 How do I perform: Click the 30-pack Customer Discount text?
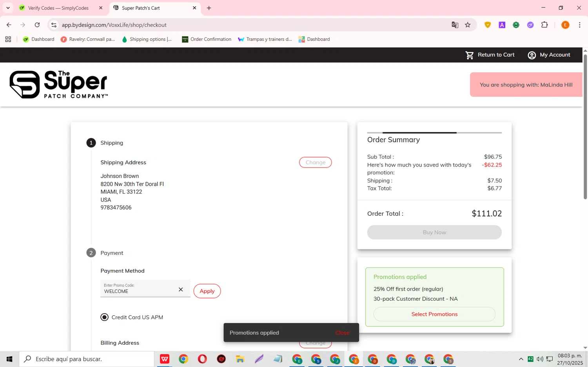point(416,299)
